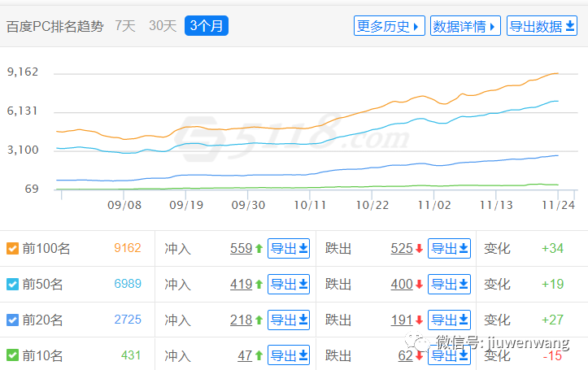Open 跌出 count 400 link
The width and height of the screenshot is (588, 370).
[x=402, y=284]
